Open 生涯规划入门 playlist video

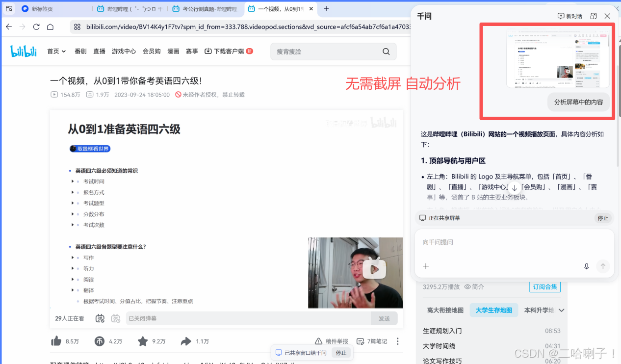tap(442, 331)
